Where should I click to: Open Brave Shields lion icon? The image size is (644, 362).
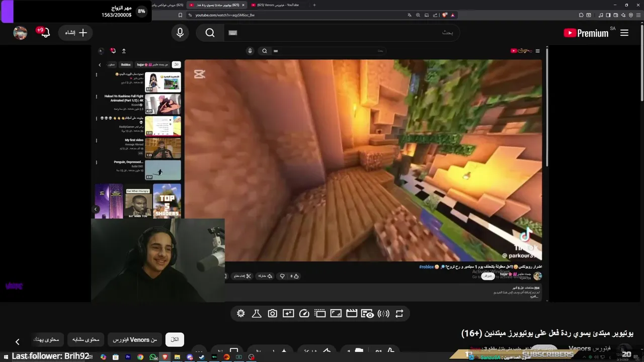445,15
